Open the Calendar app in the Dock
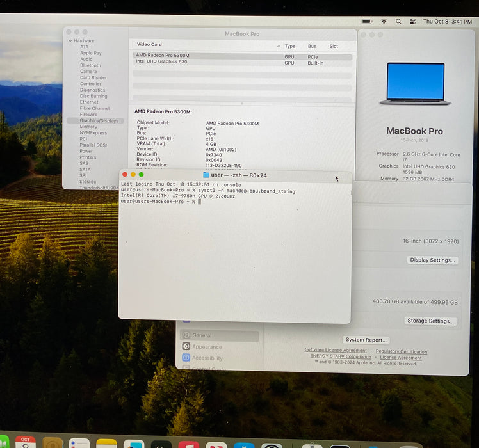The width and height of the screenshot is (479, 448). point(26,442)
